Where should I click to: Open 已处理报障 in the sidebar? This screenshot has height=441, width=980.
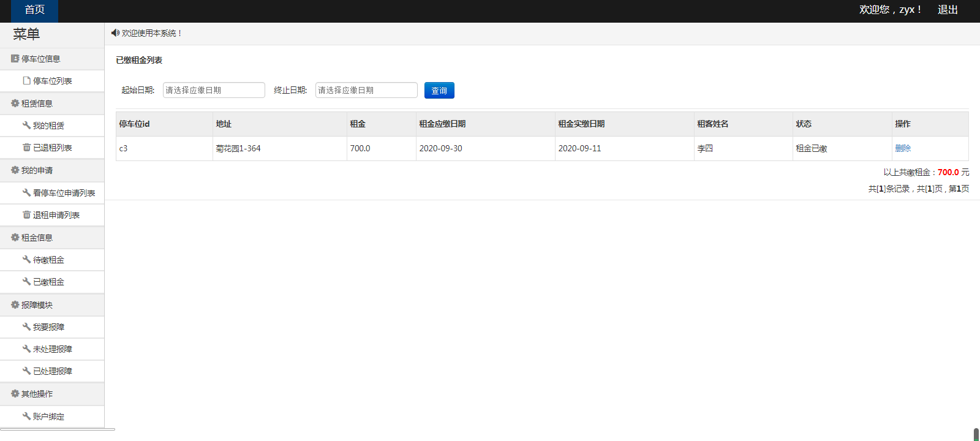pos(52,371)
